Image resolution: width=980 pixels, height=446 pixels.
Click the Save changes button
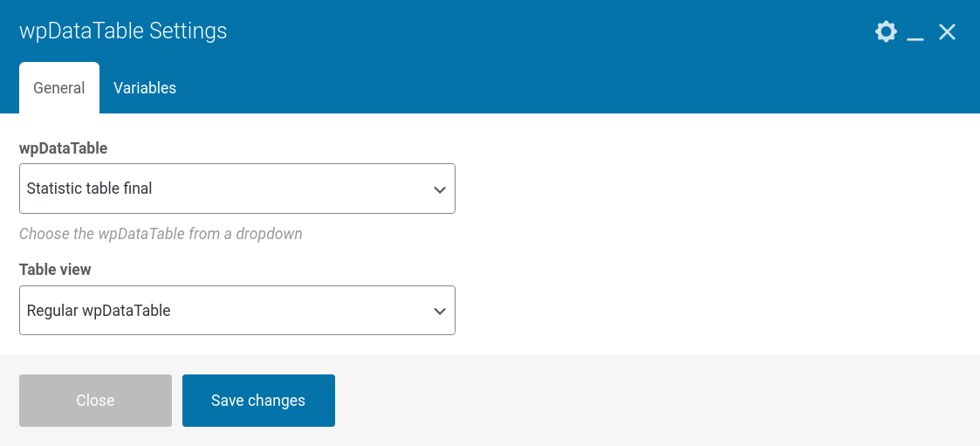[x=259, y=401]
